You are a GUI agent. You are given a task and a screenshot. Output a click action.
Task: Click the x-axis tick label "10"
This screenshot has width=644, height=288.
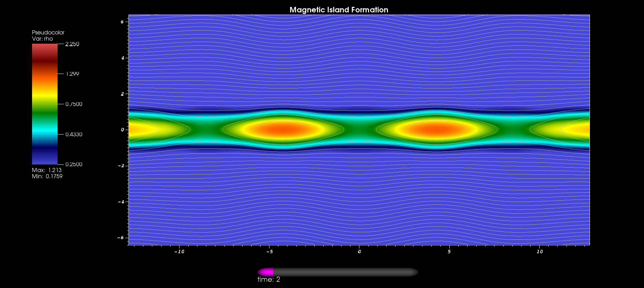tap(540, 252)
